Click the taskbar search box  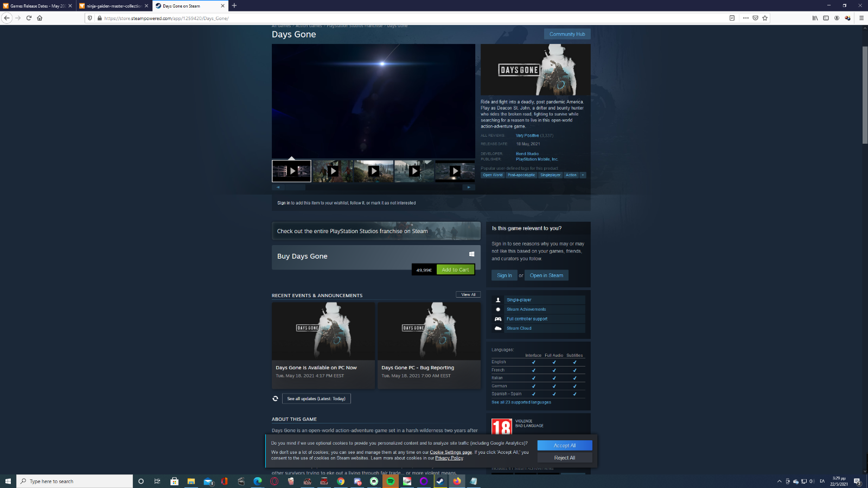click(x=75, y=481)
